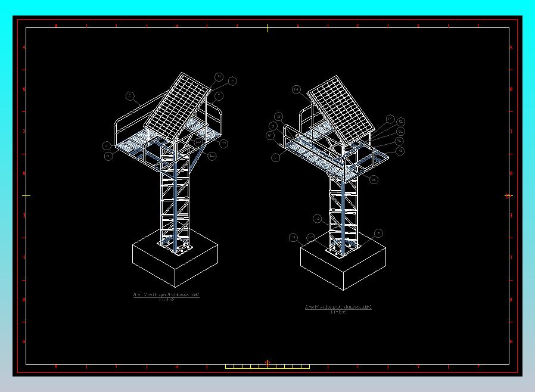Select the yellow scale bar at bottom border
The width and height of the screenshot is (535, 392).
[x=267, y=366]
